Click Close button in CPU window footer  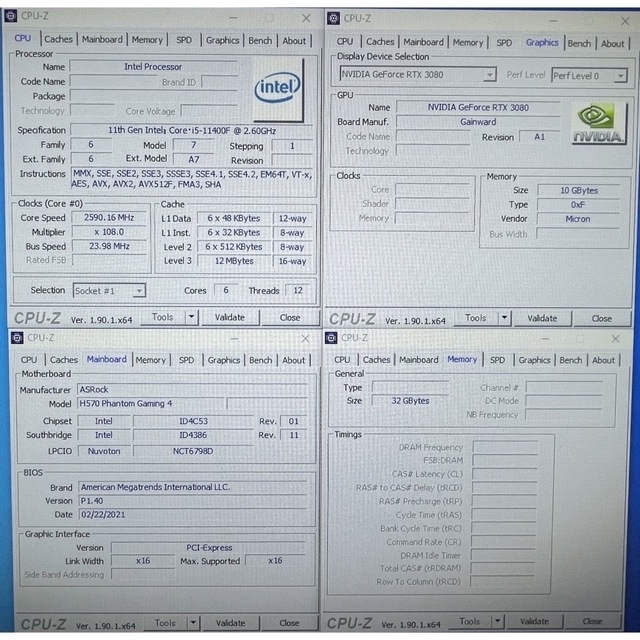(x=290, y=318)
